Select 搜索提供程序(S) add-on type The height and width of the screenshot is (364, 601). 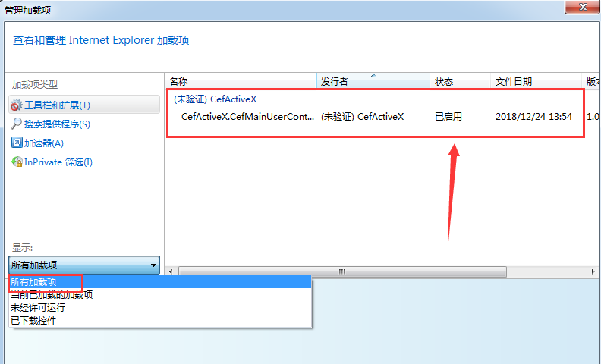point(57,124)
